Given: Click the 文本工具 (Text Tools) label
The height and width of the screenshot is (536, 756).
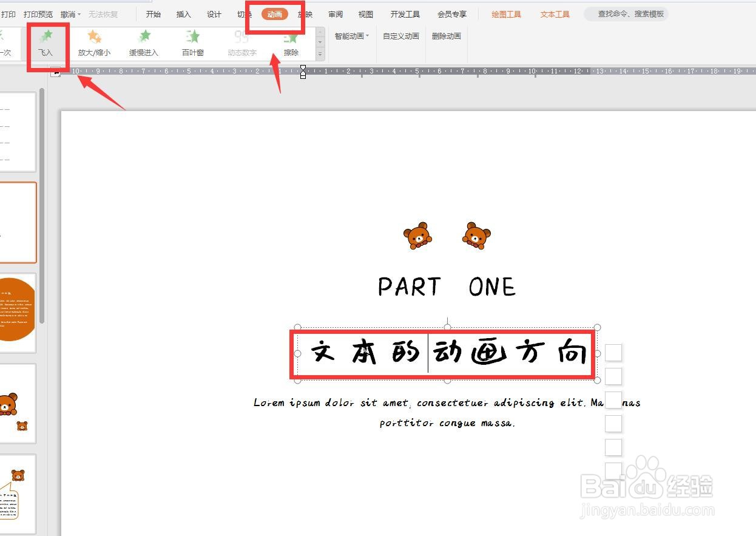Looking at the screenshot, I should click(x=554, y=13).
